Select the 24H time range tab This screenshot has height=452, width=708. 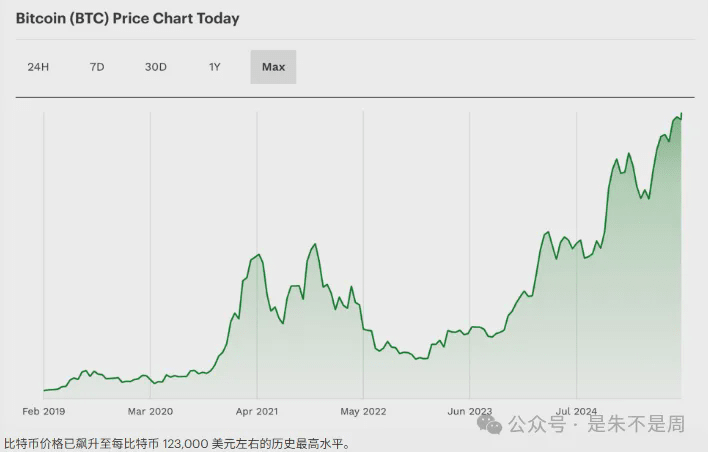point(38,67)
